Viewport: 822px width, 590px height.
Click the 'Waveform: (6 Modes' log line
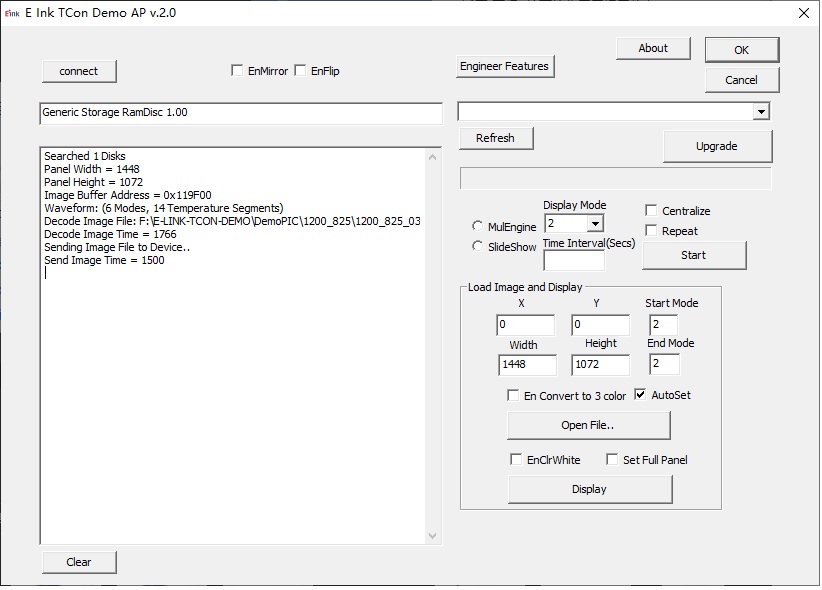pos(164,208)
